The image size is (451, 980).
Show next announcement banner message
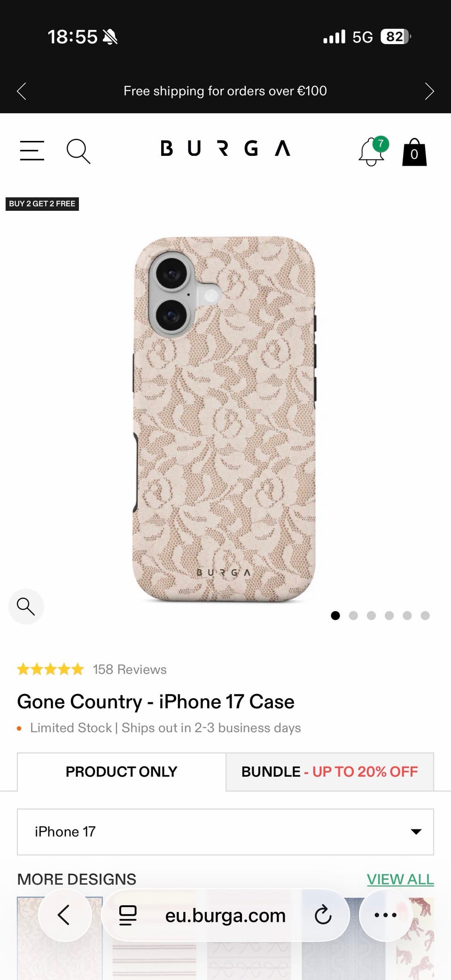point(429,91)
